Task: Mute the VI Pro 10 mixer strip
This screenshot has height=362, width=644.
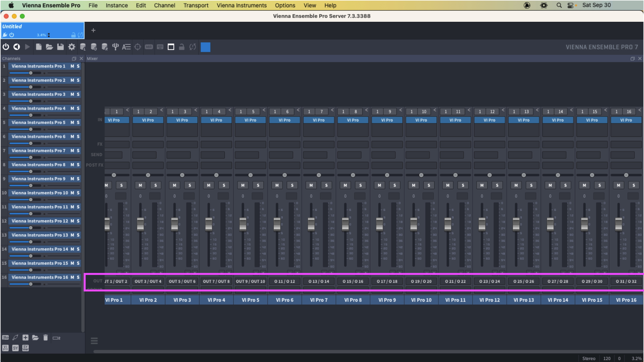Action: pos(414,185)
